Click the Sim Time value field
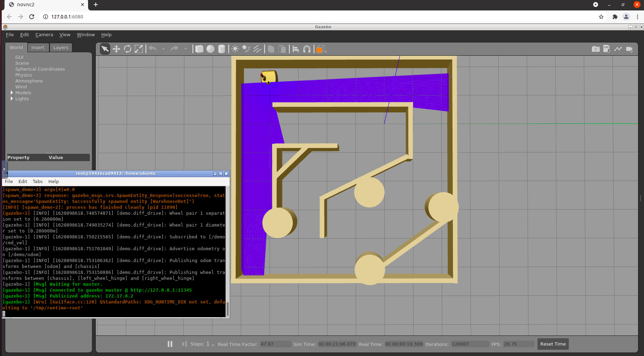 pos(337,344)
